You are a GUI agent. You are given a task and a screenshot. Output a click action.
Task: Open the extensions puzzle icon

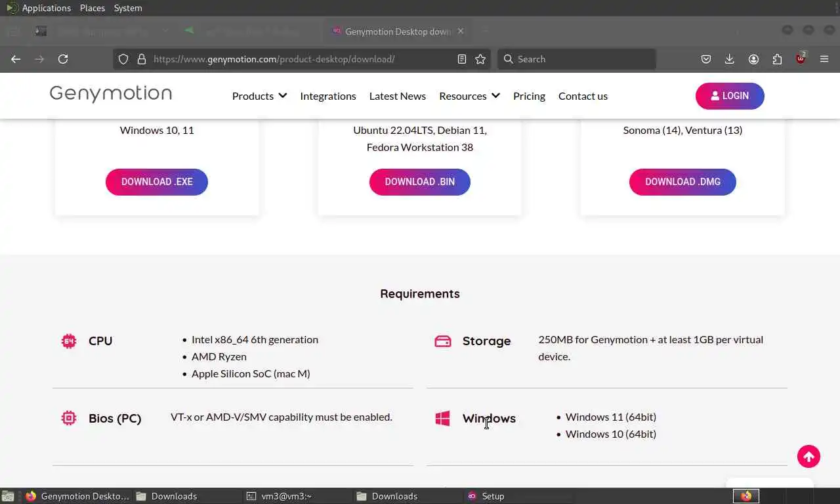(777, 59)
